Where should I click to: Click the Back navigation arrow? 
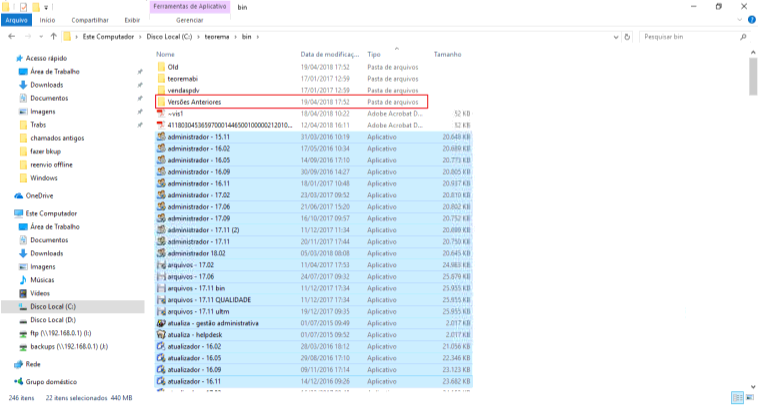pos(12,37)
